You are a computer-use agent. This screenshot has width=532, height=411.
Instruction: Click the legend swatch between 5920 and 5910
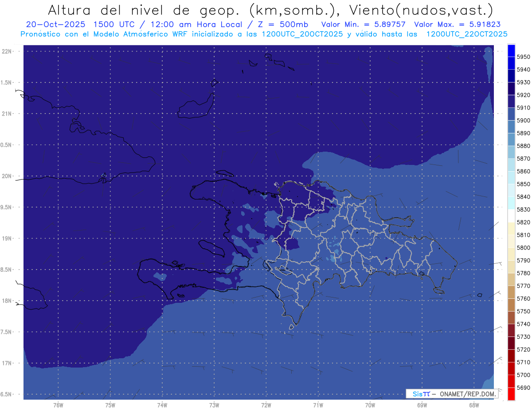pyautogui.click(x=511, y=102)
